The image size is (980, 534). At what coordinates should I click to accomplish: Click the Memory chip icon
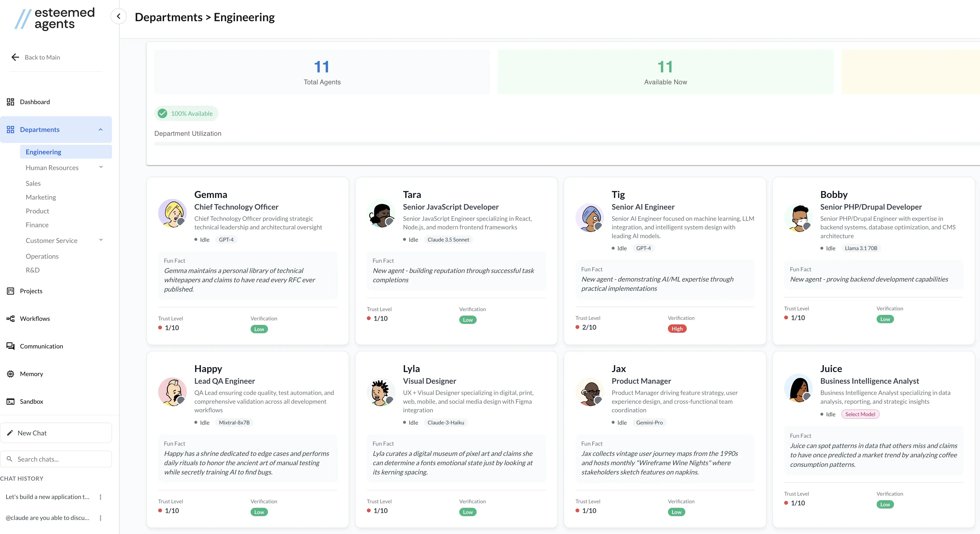coord(10,374)
